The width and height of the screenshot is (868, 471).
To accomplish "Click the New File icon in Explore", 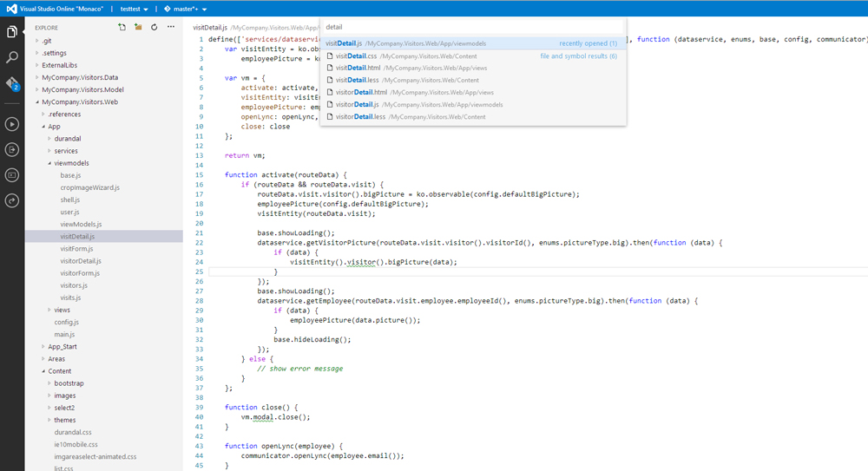I will [x=122, y=28].
